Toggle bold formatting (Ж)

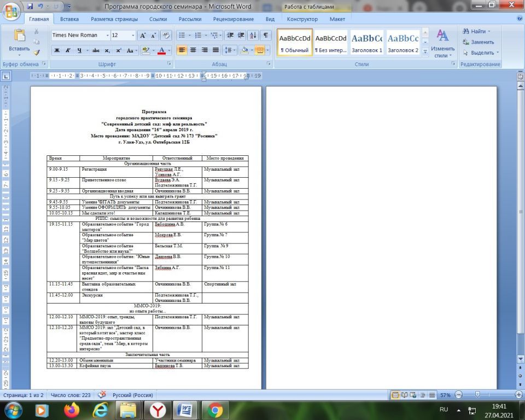tap(57, 50)
